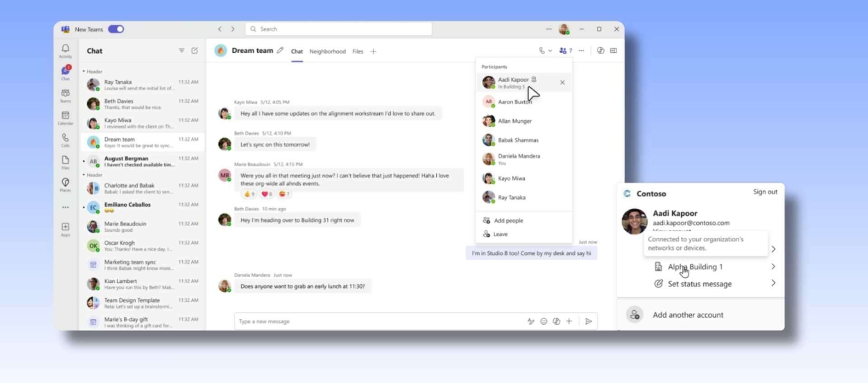Open the format icon in message box
Image resolution: width=868 pixels, height=383 pixels.
pyautogui.click(x=531, y=321)
